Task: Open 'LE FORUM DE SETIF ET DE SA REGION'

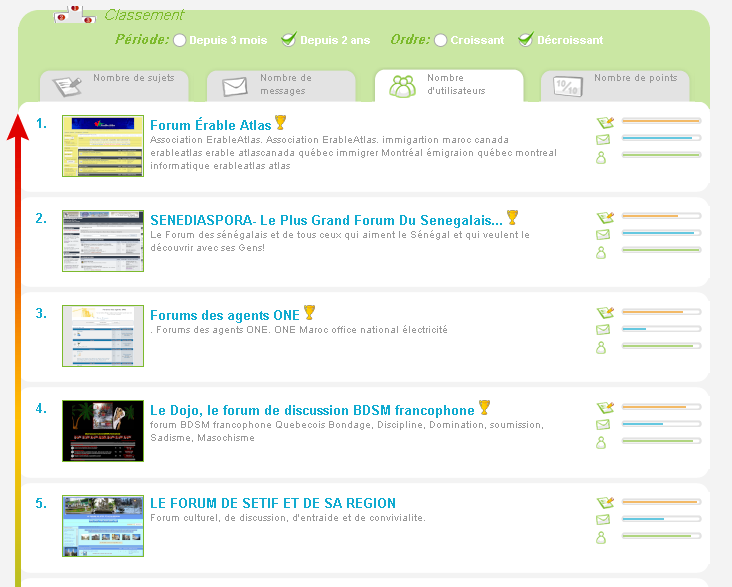Action: (273, 503)
